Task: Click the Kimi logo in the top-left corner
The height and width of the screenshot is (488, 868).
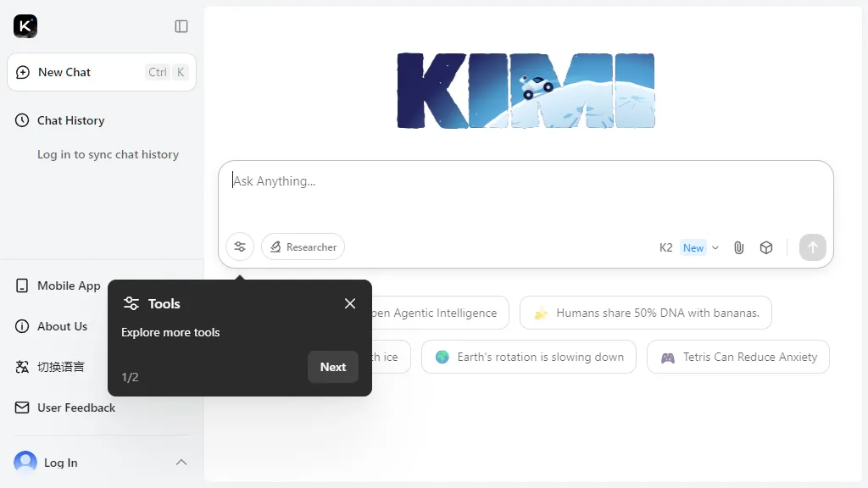Action: pyautogui.click(x=25, y=26)
